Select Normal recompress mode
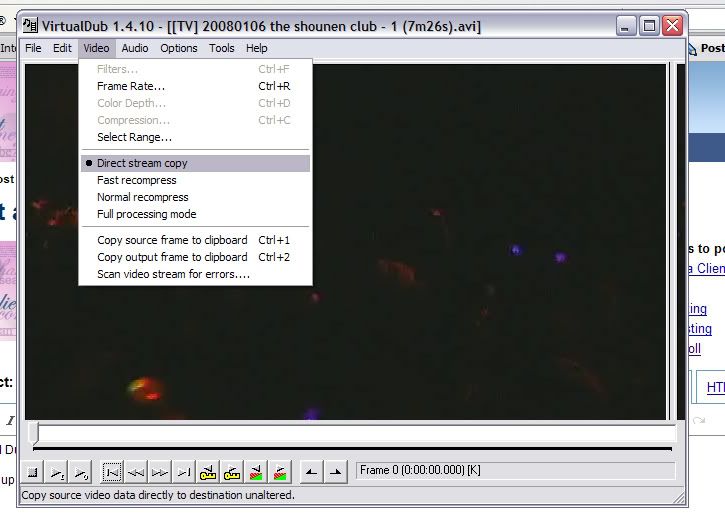The image size is (725, 513). (196, 197)
